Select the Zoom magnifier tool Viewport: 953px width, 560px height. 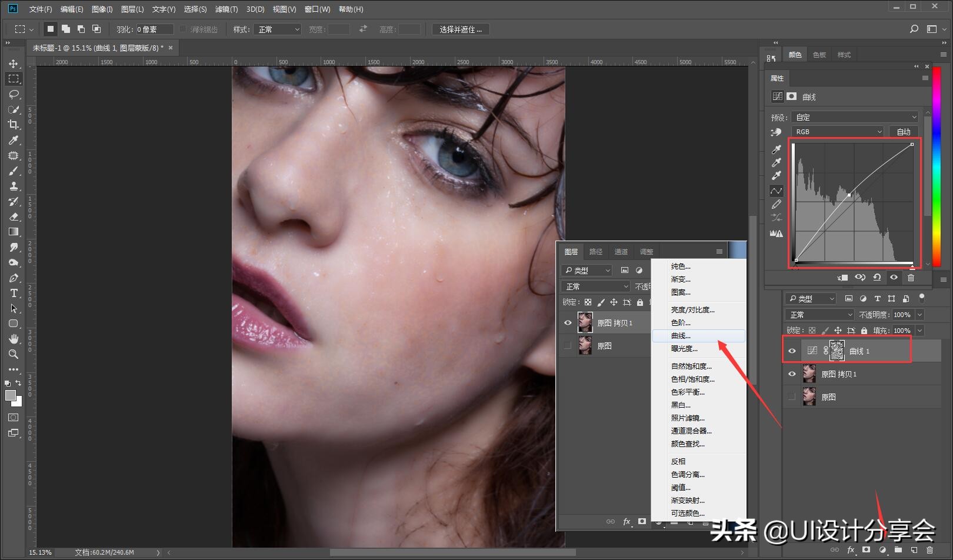14,354
